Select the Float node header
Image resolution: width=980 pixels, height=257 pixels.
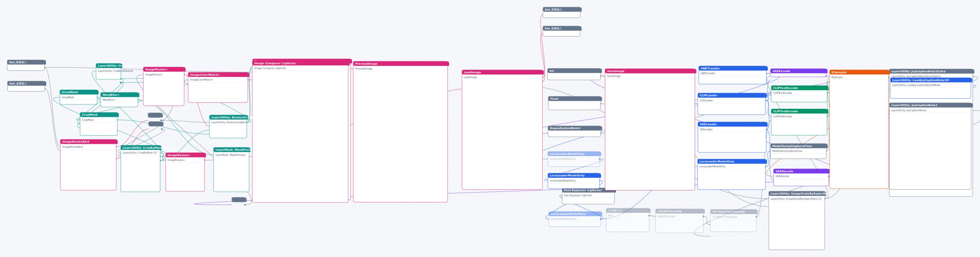pos(575,99)
